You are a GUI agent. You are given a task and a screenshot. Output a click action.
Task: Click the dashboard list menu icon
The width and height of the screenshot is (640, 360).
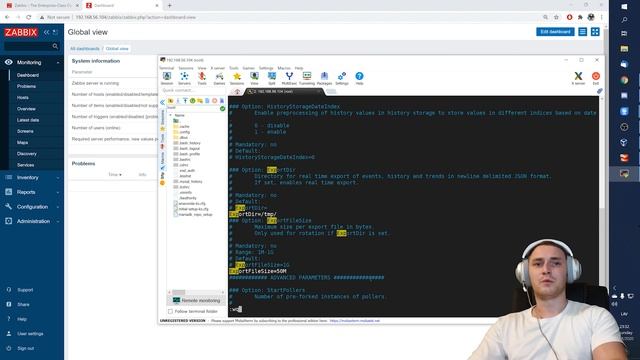tap(582, 32)
